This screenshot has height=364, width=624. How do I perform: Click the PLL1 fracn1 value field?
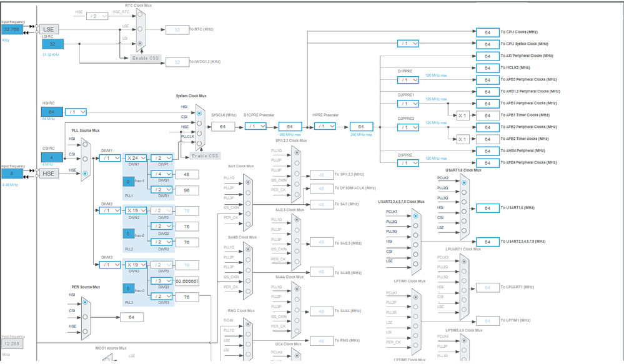127,182
